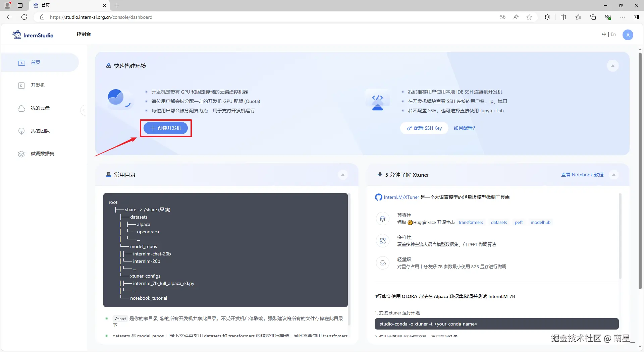Click the modelhub tag link
This screenshot has width=644, height=352.
(x=540, y=222)
